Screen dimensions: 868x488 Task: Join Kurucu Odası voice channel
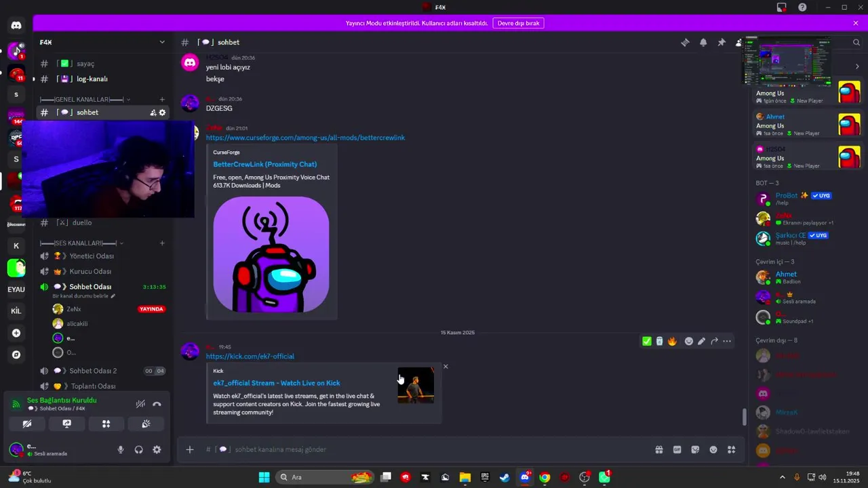pos(102,271)
